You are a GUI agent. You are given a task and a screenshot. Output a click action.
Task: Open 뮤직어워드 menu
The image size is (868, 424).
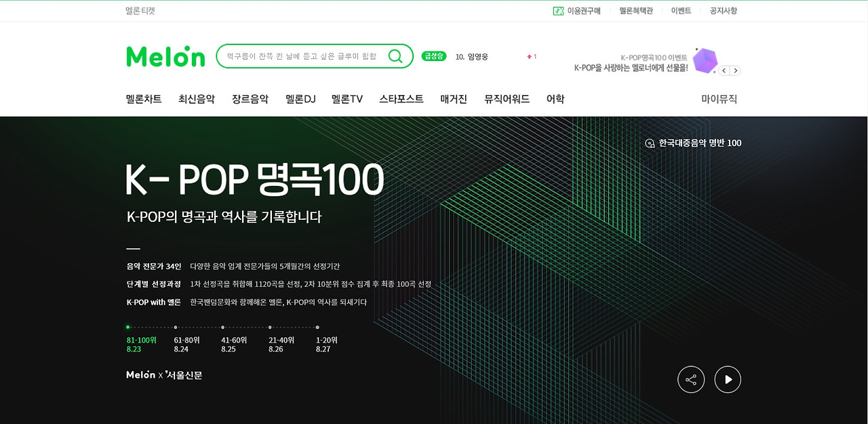point(507,99)
